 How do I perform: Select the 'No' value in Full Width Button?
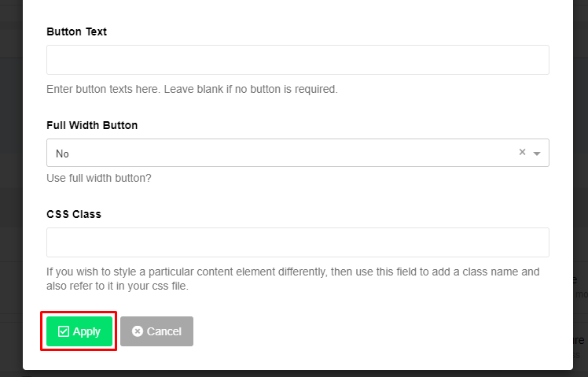[62, 153]
